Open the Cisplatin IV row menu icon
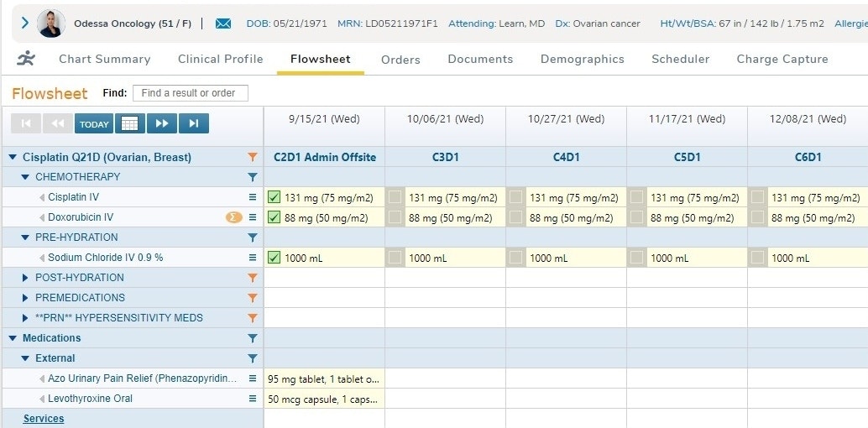 (x=252, y=197)
